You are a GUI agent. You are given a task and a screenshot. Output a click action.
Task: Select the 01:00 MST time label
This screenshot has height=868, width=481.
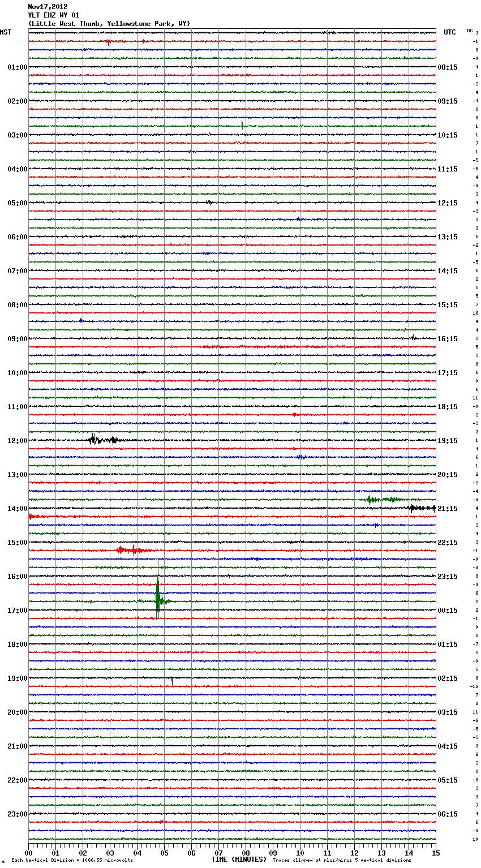point(18,67)
